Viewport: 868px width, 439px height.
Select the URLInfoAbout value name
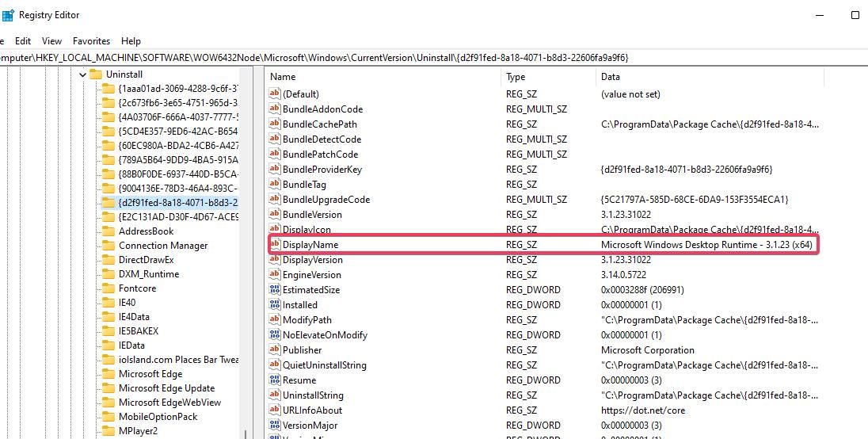[x=313, y=410]
